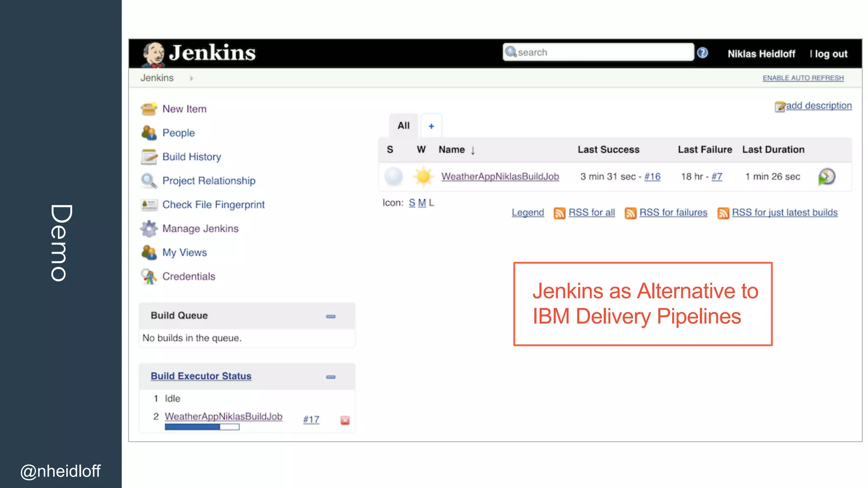
Task: Click the add description link
Action: (x=819, y=105)
